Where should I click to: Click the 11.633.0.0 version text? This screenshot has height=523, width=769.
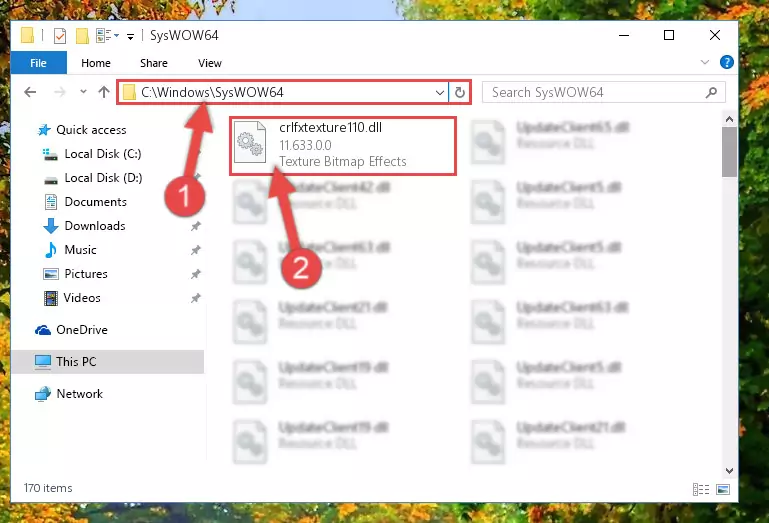305,145
